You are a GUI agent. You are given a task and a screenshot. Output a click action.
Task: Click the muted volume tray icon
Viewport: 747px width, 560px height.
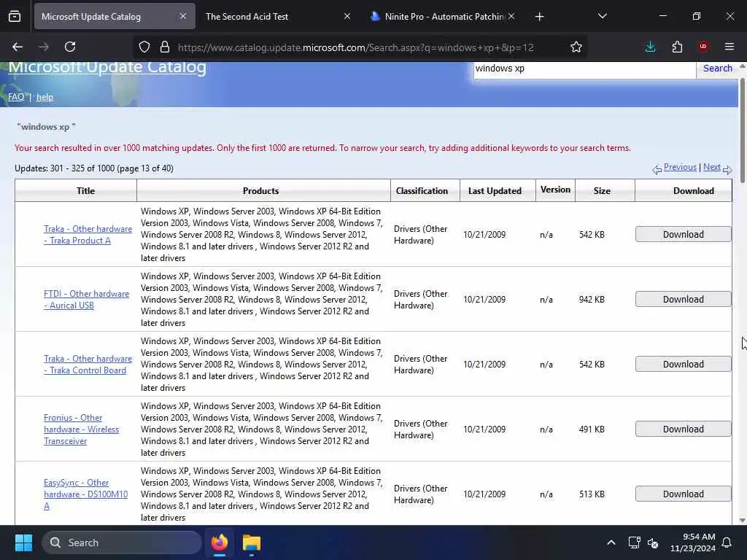click(x=653, y=542)
